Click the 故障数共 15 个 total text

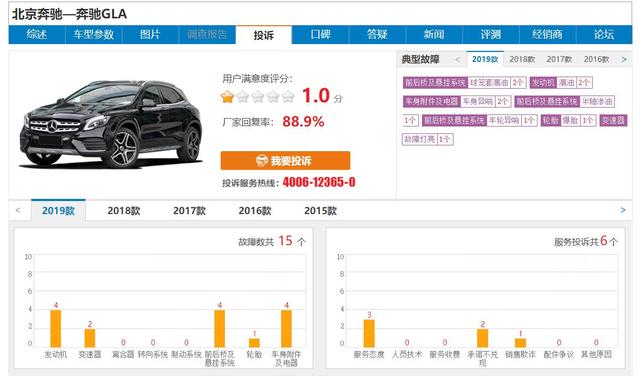272,241
